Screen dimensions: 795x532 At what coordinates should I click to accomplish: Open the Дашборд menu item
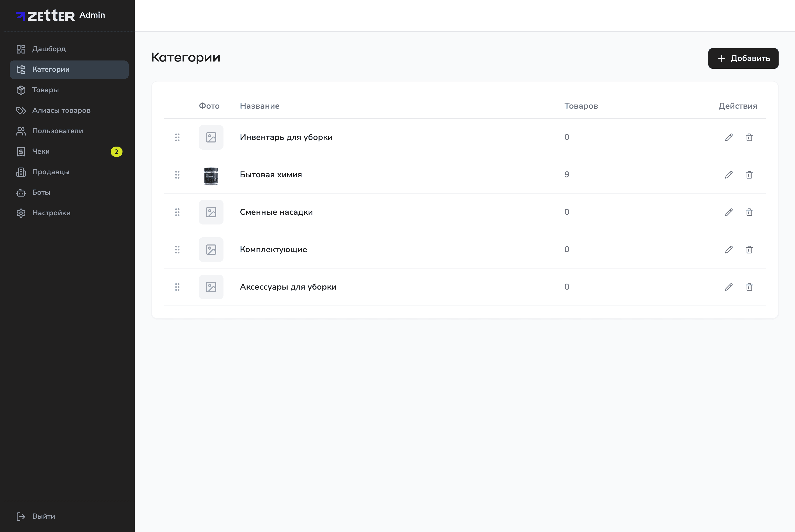click(49, 49)
